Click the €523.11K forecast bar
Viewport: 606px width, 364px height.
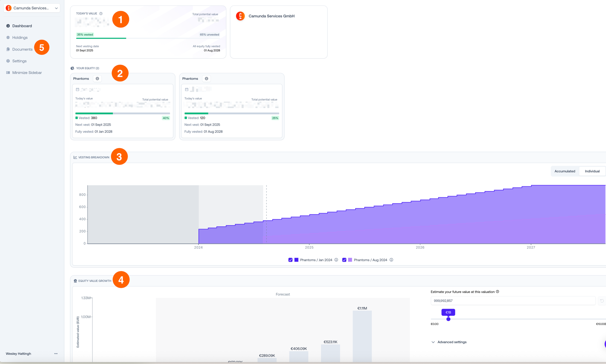tap(330, 353)
